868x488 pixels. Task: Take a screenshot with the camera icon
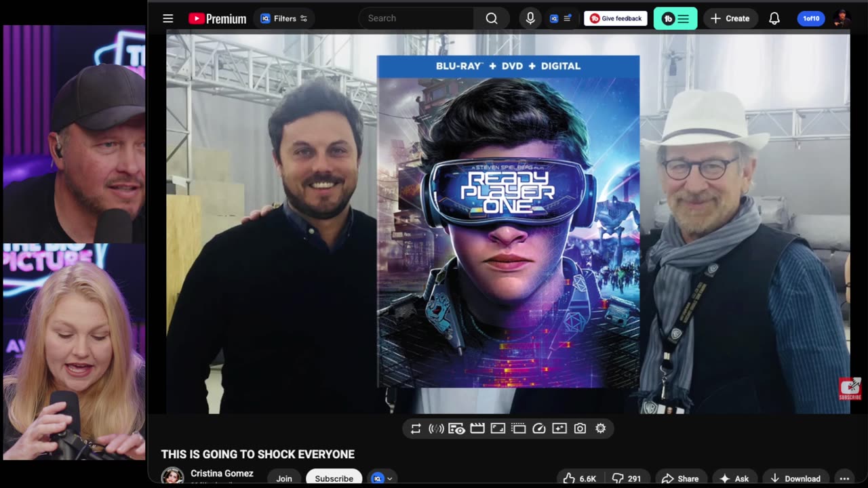[x=580, y=428]
